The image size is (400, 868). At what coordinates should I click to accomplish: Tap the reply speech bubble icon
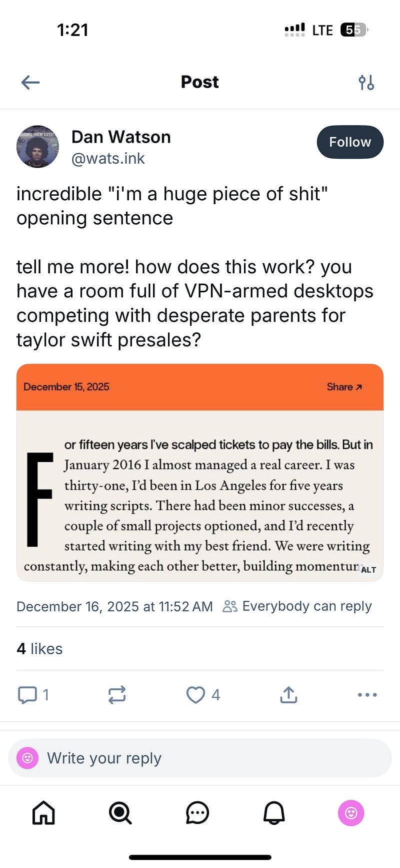click(27, 695)
